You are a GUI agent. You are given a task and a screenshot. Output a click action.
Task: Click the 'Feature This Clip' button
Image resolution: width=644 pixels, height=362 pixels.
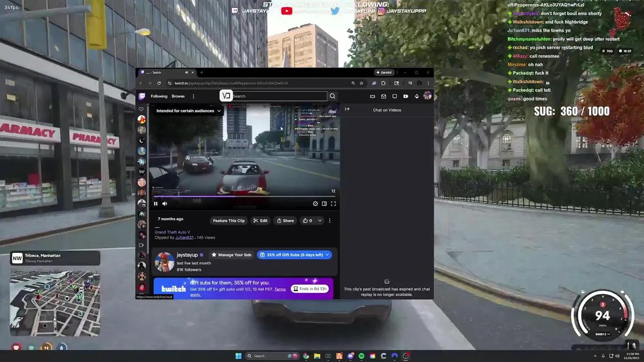pyautogui.click(x=229, y=220)
